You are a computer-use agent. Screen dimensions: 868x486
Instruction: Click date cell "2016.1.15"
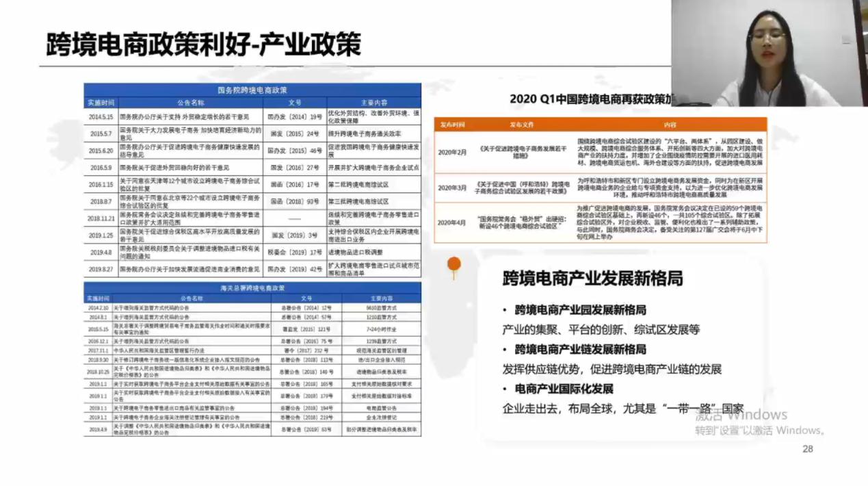pos(101,184)
